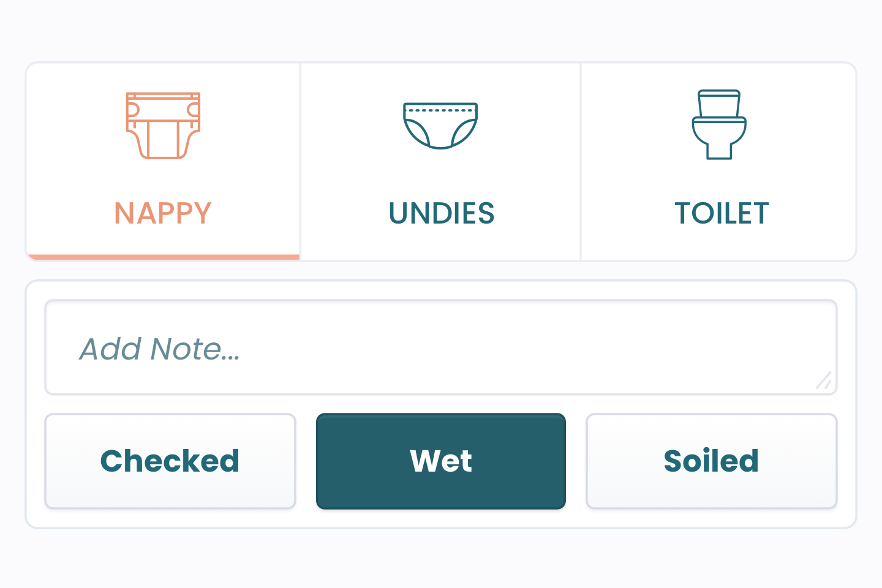
Task: Click the note box resize handle
Action: 824,380
